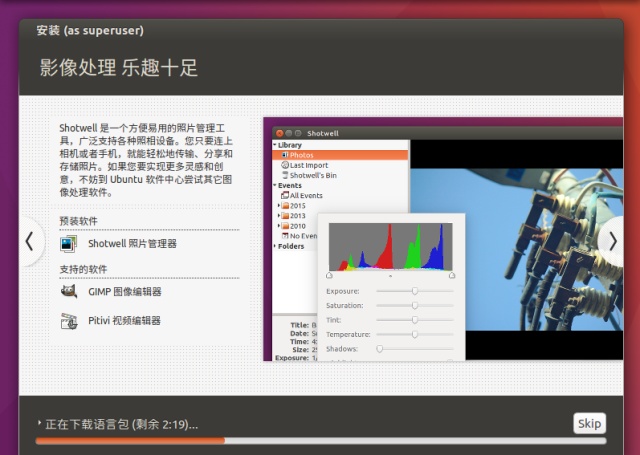The width and height of the screenshot is (640, 455).
Task: Expand the language pack download details triangle
Action: point(39,423)
